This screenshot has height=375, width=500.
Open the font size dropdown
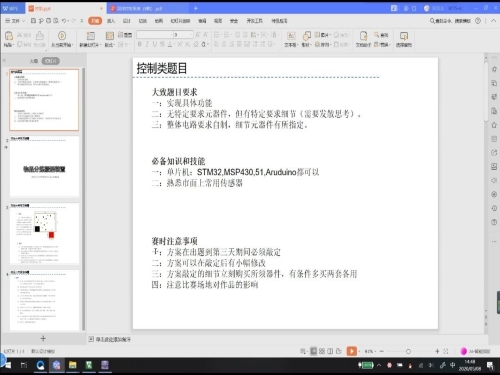point(191,35)
